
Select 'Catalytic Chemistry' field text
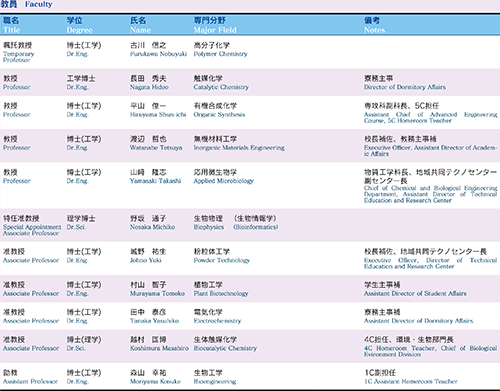click(x=221, y=87)
